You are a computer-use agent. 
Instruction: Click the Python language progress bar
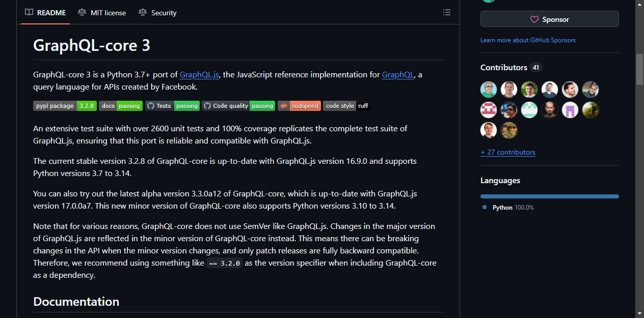coord(549,196)
